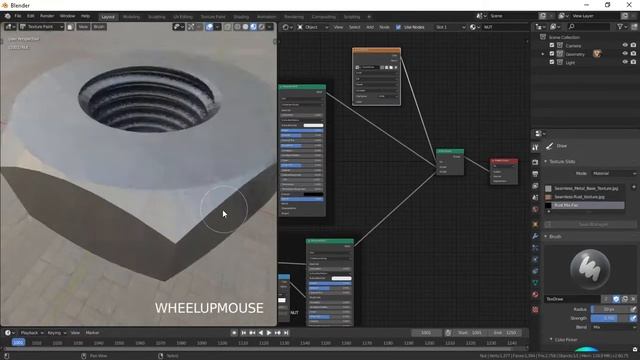The image size is (640, 360).
Task: Click the NUT material name field
Action: 505,27
